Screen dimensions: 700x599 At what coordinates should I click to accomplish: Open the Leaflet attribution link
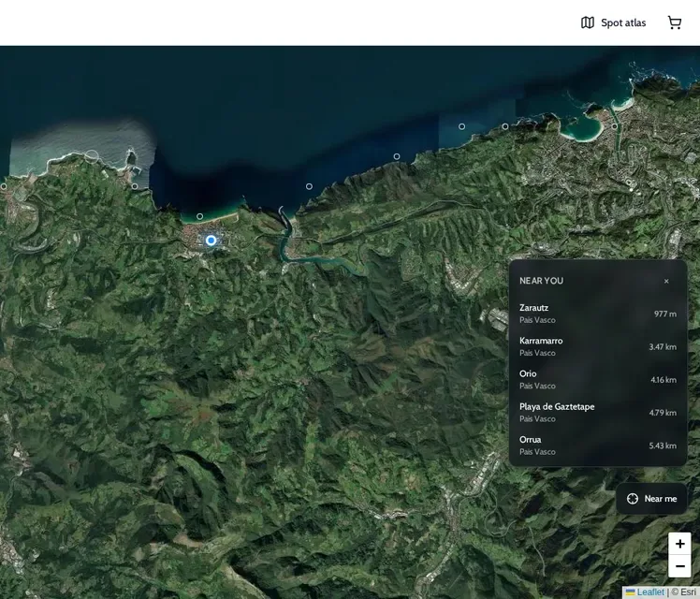(645, 592)
